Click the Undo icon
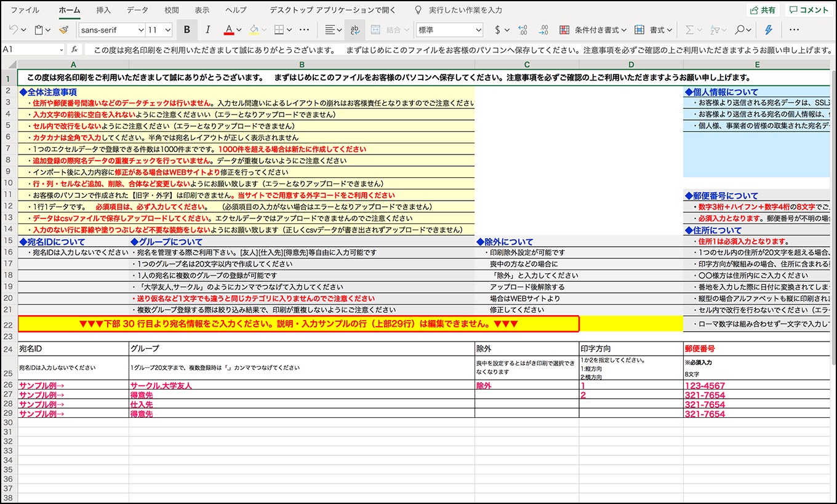 (14, 30)
